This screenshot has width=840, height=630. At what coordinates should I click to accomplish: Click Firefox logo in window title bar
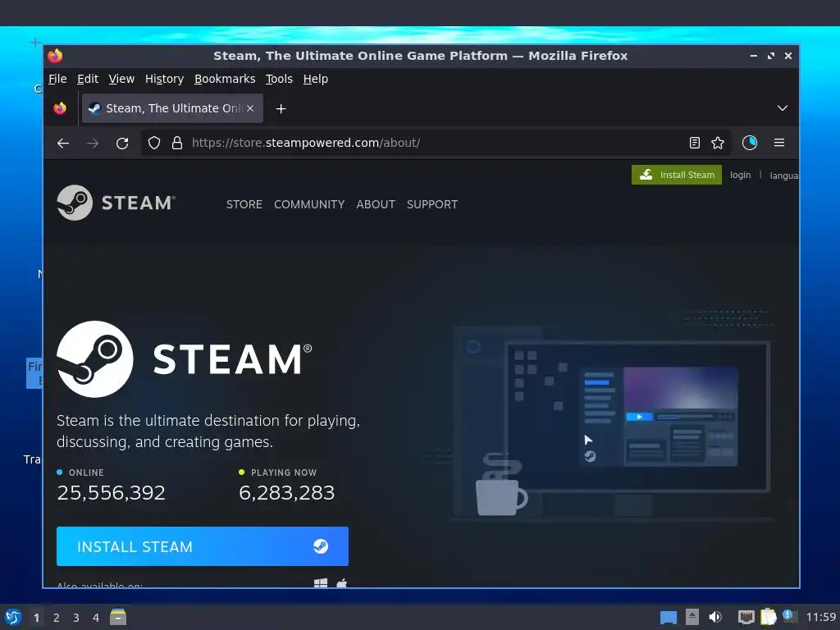click(55, 56)
